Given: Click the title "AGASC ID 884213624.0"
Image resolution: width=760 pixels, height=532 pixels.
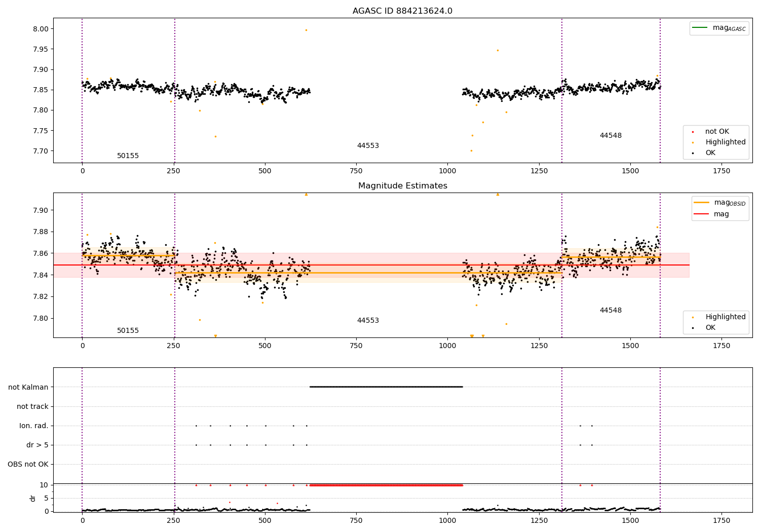Looking at the screenshot, I should (402, 11).
